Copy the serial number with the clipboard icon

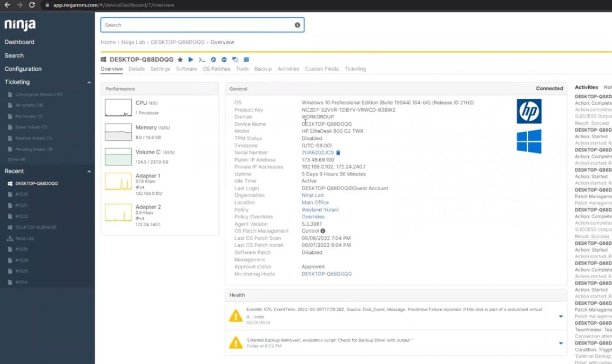(338, 152)
